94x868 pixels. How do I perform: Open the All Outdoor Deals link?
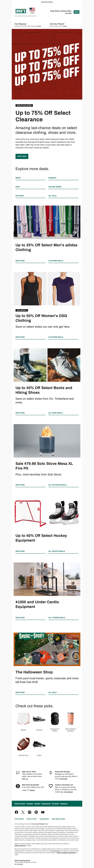point(57,485)
